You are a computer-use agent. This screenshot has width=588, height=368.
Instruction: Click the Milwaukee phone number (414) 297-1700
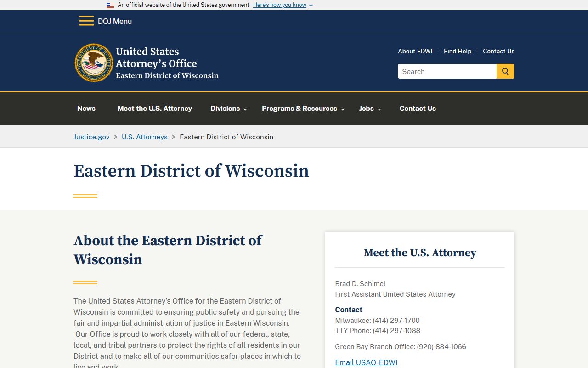(x=396, y=320)
